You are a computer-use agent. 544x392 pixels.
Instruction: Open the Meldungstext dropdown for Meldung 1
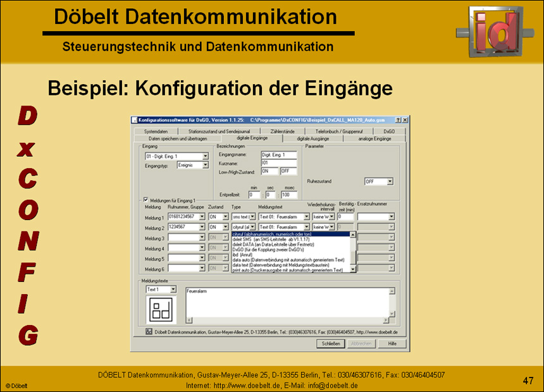click(306, 216)
